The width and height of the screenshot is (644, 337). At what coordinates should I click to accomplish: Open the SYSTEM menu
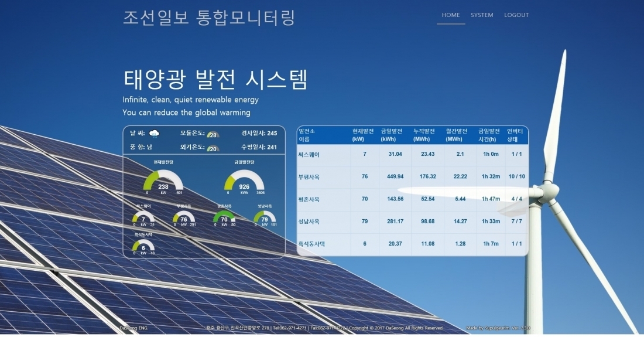point(482,15)
